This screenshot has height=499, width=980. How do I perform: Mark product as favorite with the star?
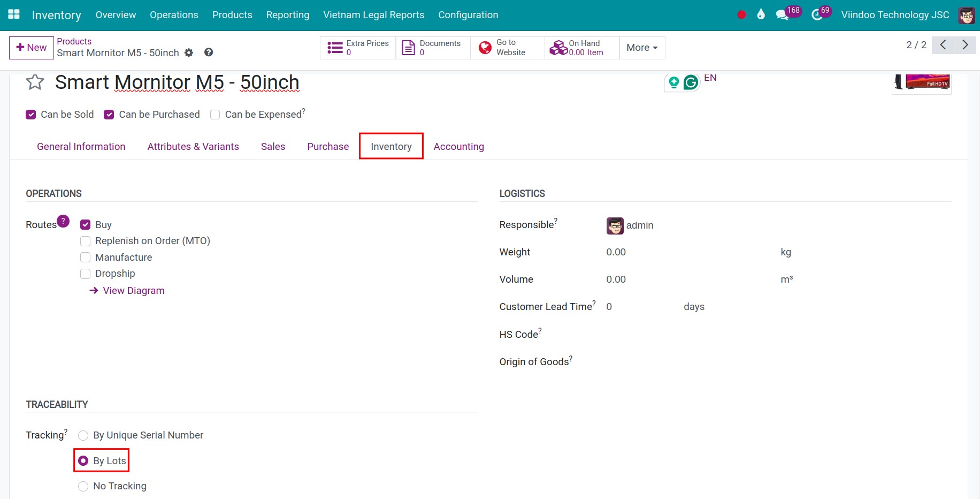click(x=35, y=82)
